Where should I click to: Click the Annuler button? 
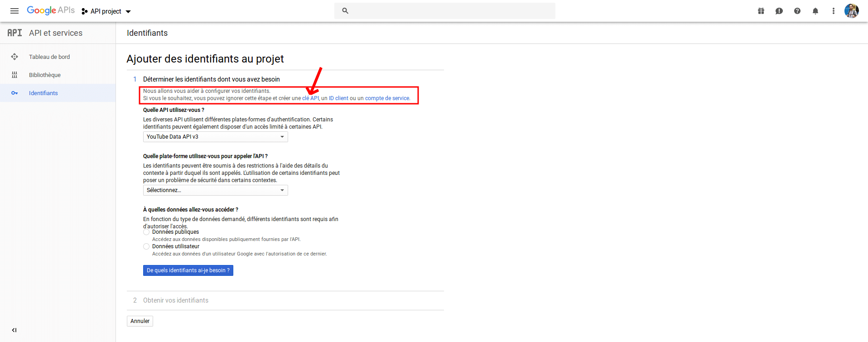[140, 321]
